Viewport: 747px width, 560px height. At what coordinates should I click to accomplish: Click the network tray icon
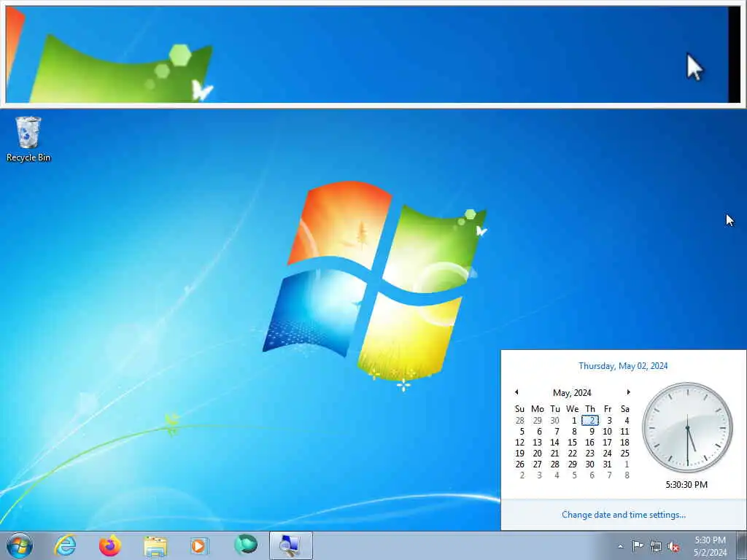tap(656, 546)
